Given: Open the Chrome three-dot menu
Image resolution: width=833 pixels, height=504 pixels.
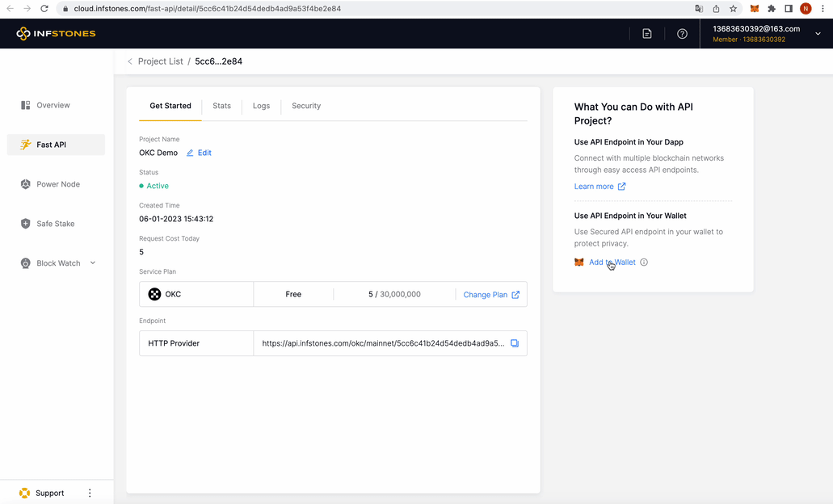Looking at the screenshot, I should pyautogui.click(x=823, y=9).
